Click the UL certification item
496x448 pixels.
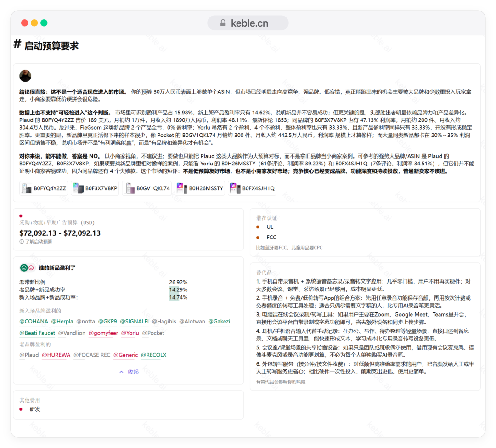(x=270, y=227)
